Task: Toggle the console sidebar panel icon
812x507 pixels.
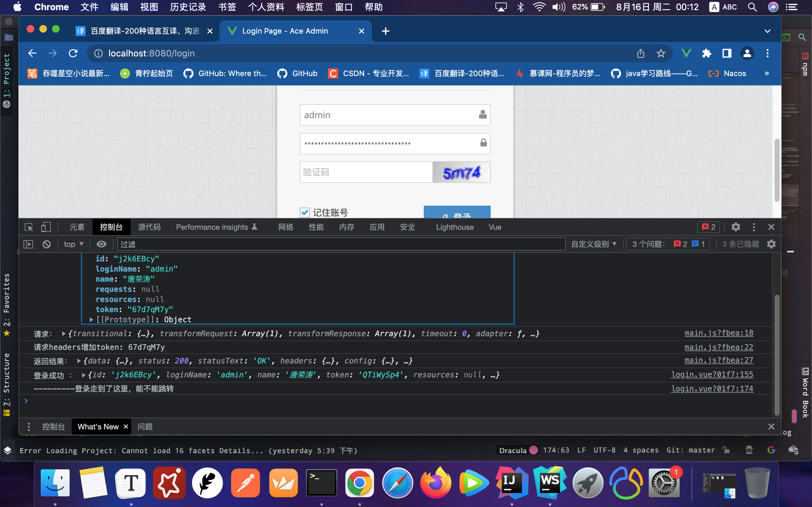Action: click(x=28, y=244)
